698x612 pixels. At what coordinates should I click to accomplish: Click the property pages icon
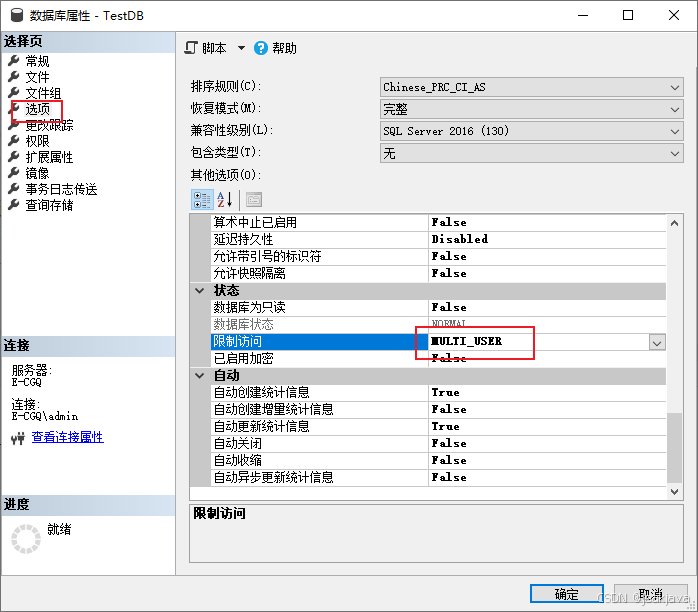coord(254,200)
